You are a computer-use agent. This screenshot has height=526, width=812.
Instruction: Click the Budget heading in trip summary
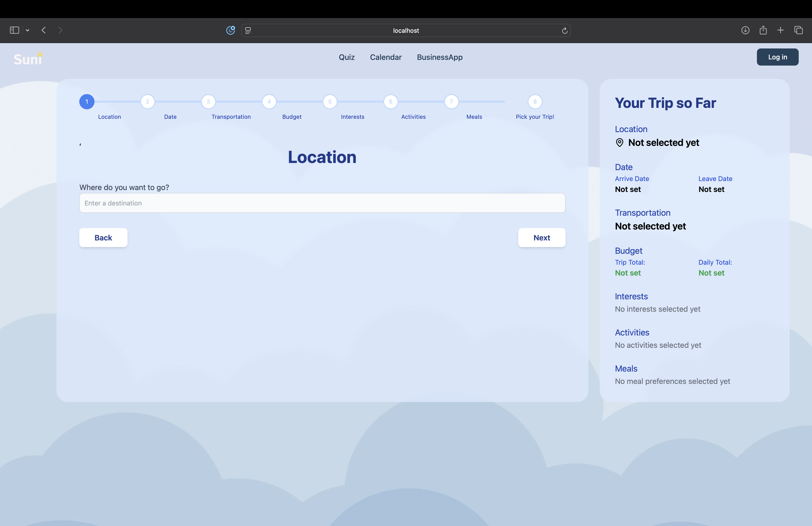tap(628, 251)
